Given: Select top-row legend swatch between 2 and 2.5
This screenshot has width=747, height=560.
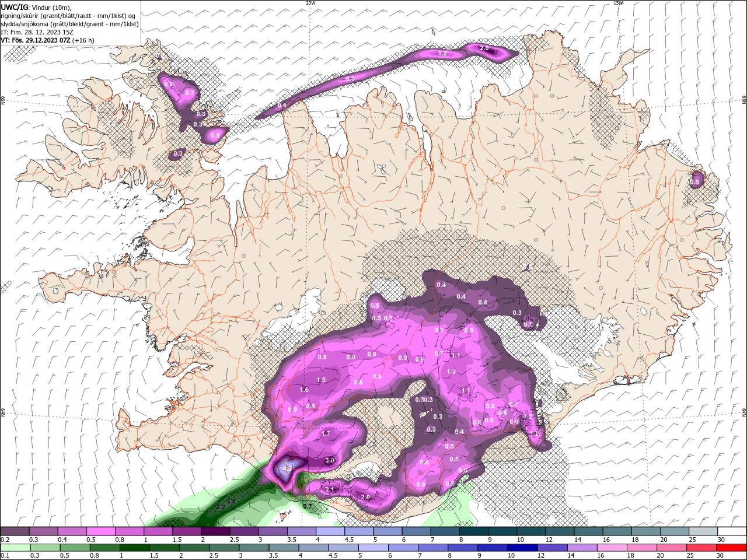Looking at the screenshot, I should (x=215, y=531).
